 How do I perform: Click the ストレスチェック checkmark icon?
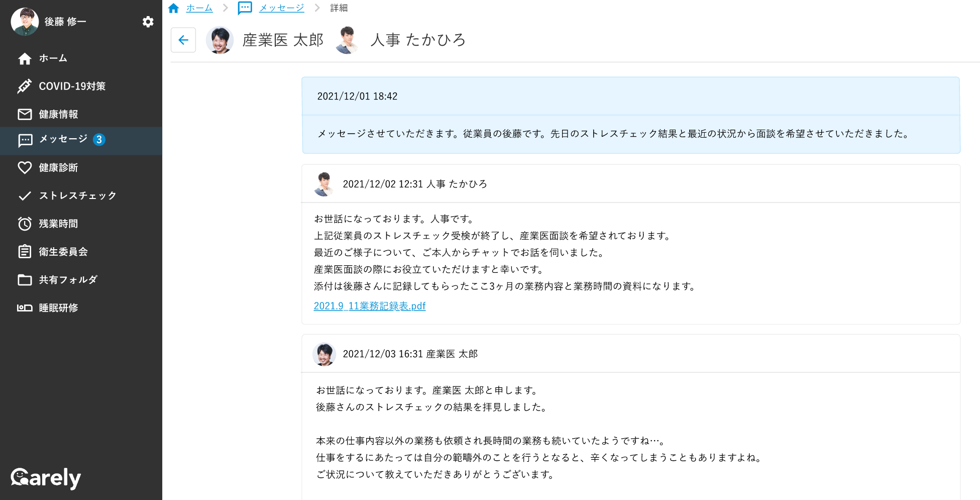click(25, 196)
